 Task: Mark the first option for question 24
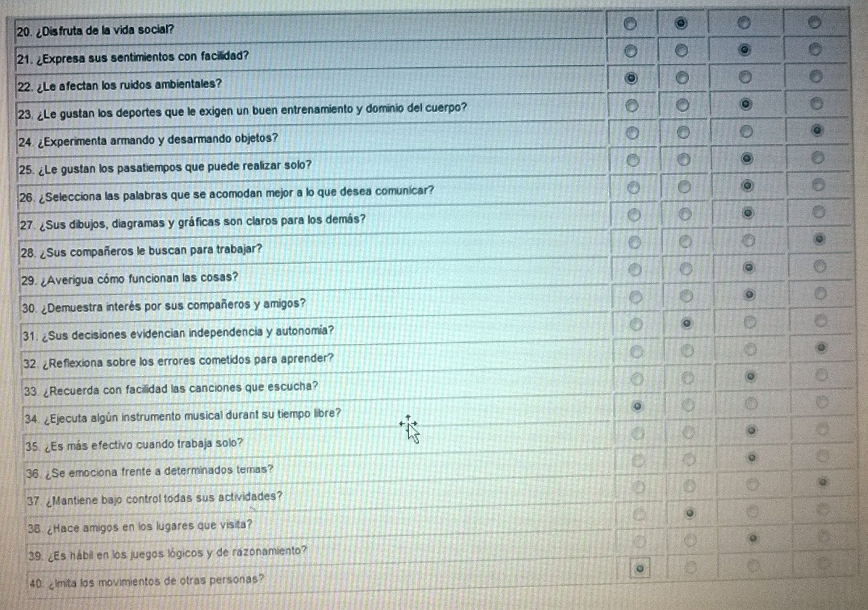(632, 133)
